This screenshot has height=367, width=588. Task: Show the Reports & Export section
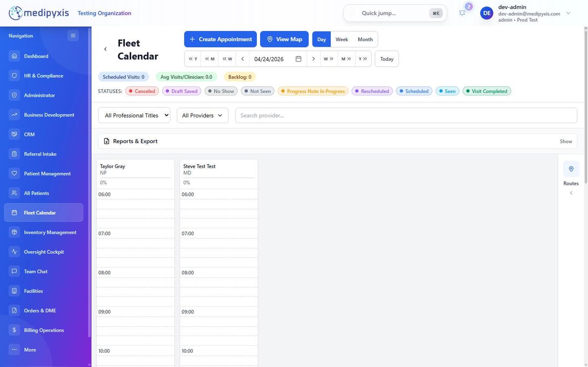click(566, 141)
